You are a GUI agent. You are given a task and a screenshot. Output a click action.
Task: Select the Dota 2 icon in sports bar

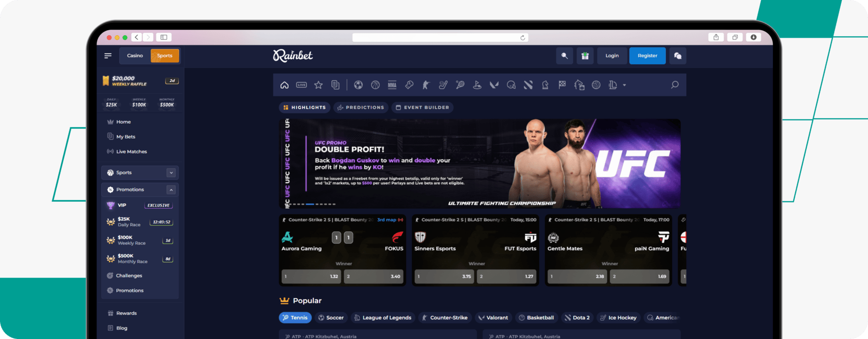coord(528,85)
